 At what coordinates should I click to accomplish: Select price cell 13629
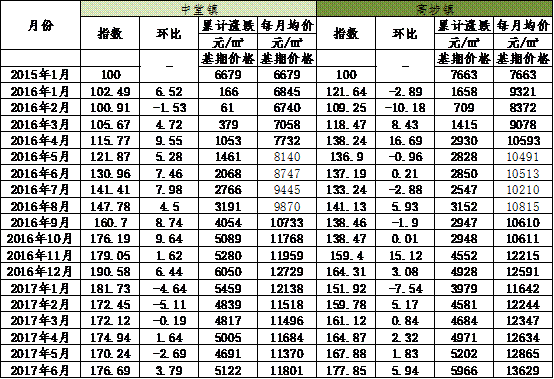pos(523,370)
